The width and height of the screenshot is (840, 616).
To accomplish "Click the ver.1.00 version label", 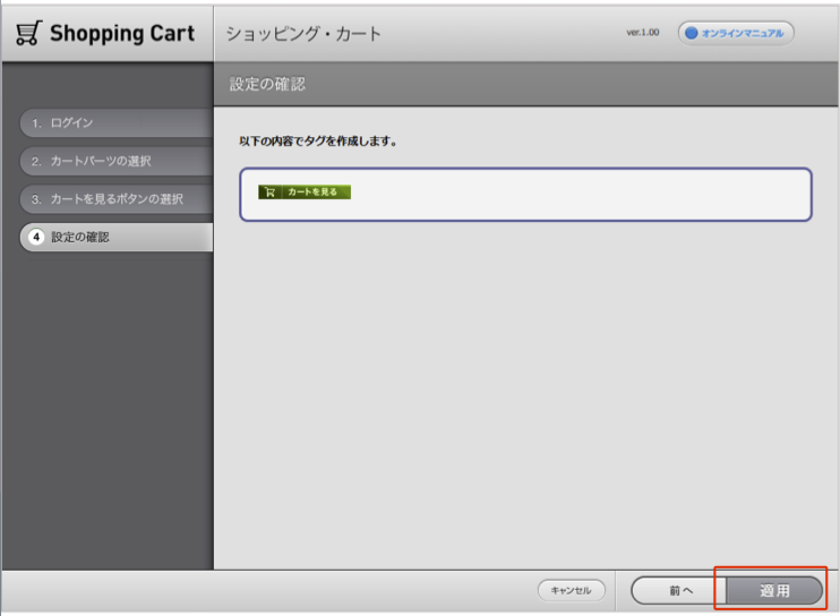I will pyautogui.click(x=642, y=32).
